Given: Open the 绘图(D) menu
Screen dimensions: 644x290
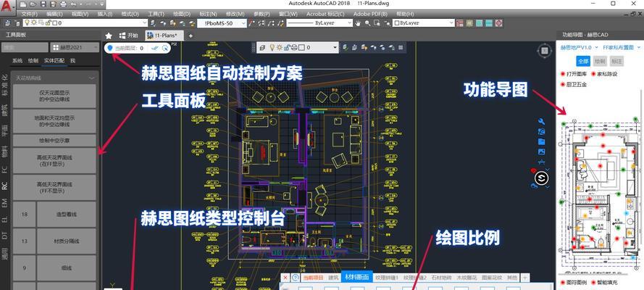Looking at the screenshot, I should [182, 14].
